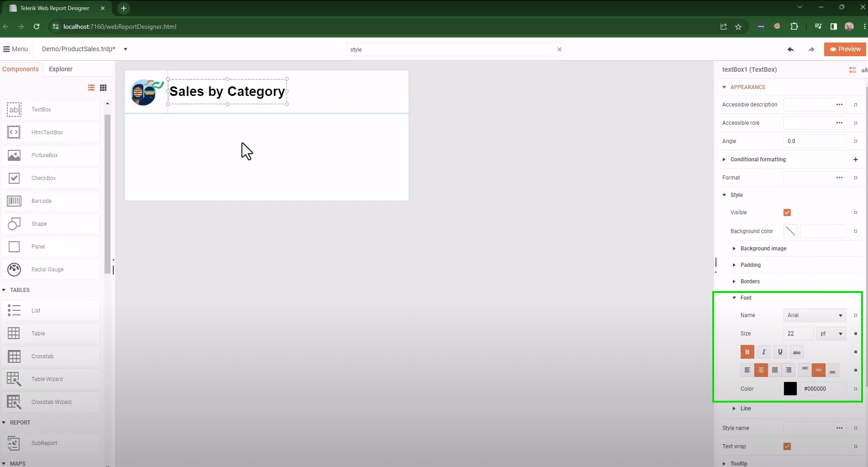Screen dimensions: 868x467
Task: Select the Radial Gauge component icon
Action: [x=14, y=269]
